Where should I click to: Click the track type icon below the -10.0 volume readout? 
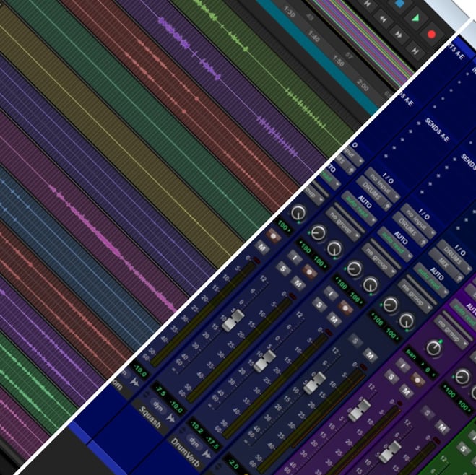point(134,382)
